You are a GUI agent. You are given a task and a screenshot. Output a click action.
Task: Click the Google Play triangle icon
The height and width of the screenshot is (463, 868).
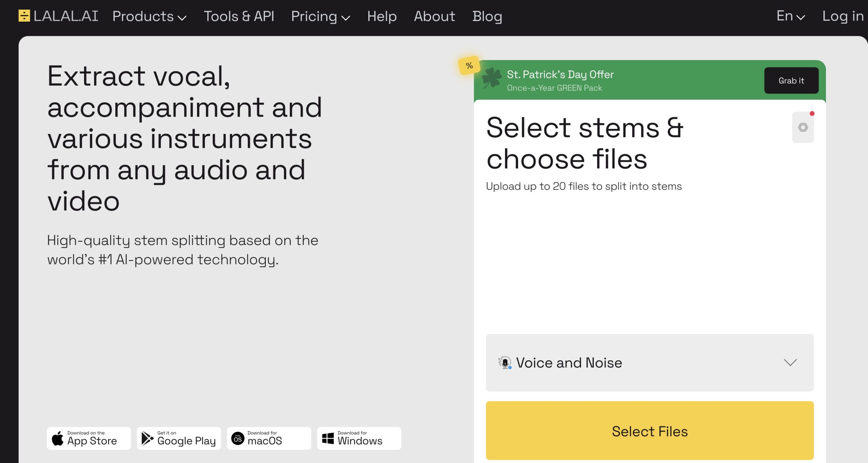pyautogui.click(x=147, y=439)
